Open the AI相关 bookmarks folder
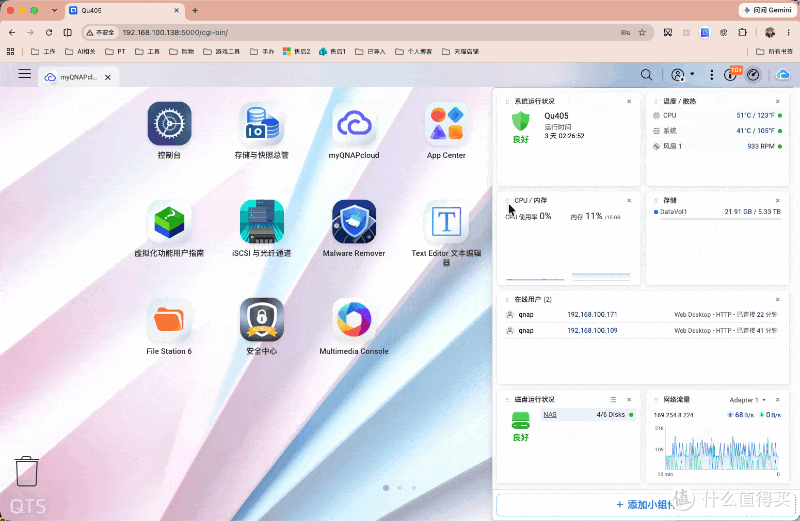This screenshot has height=521, width=800. tap(80, 52)
